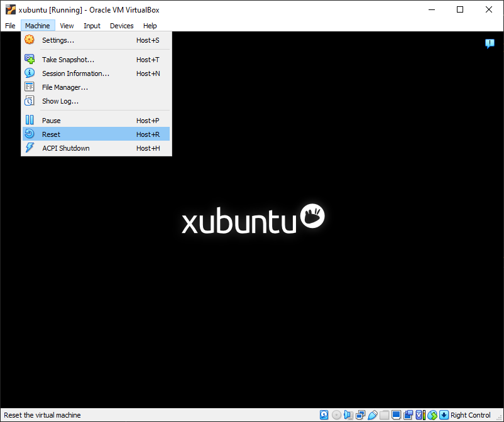Toggle the mouse integration status icon
The height and width of the screenshot is (422, 504).
[432, 415]
